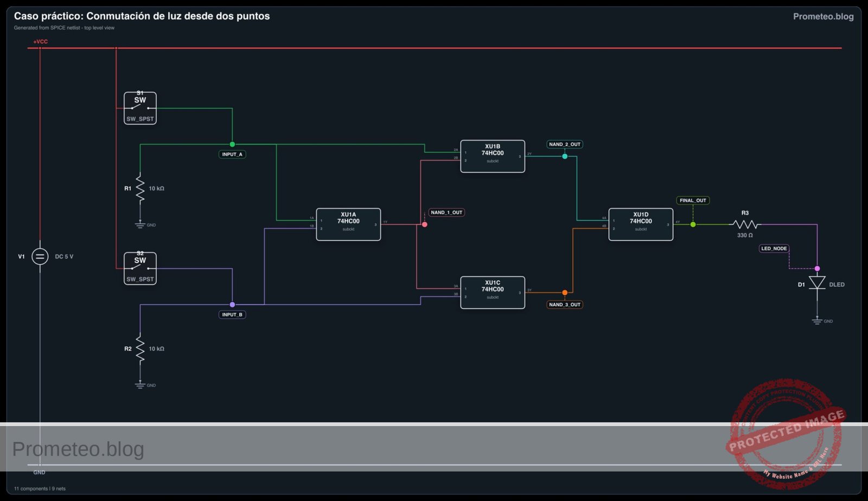Select the XU1A 74HC00 gate block
This screenshot has height=501, width=868.
coord(348,224)
